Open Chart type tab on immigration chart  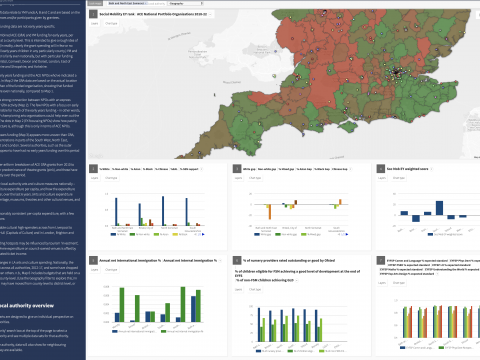[111, 269]
